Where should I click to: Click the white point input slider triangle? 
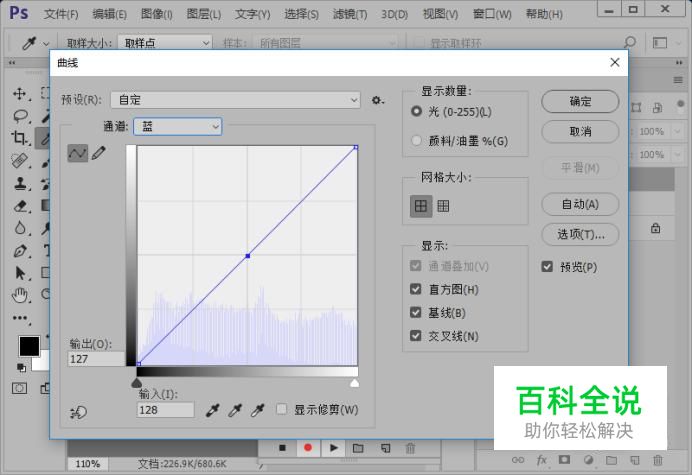click(354, 382)
